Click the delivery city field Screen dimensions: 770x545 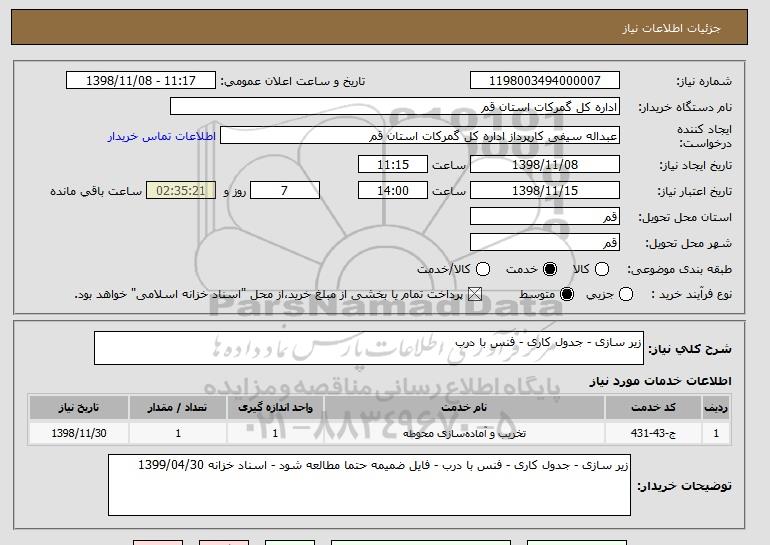click(545, 243)
